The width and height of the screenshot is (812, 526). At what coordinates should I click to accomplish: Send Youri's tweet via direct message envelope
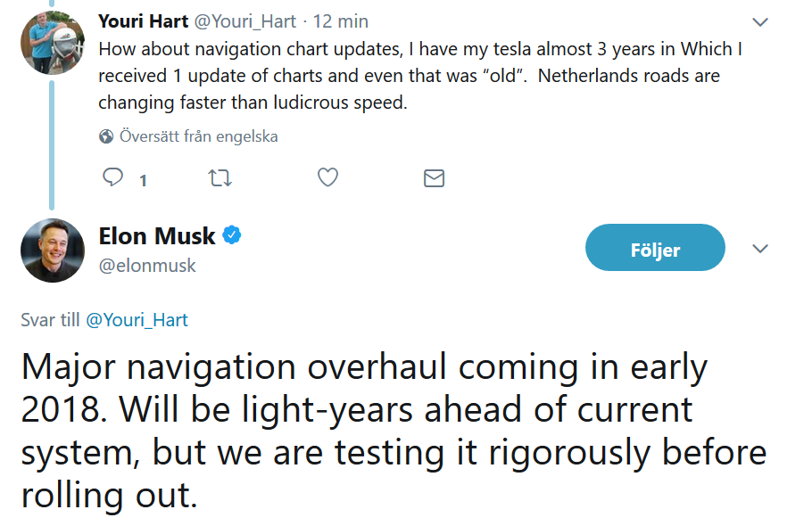(434, 178)
